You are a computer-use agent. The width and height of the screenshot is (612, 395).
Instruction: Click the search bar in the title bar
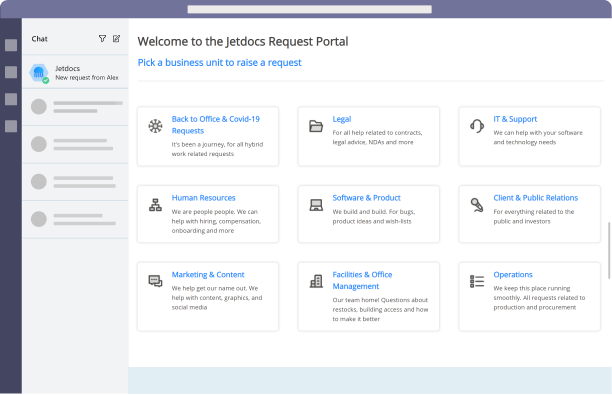click(x=310, y=9)
